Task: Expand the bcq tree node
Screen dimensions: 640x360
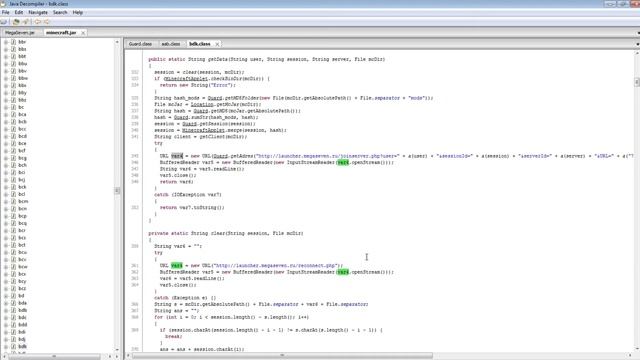Action: pyautogui.click(x=6, y=223)
